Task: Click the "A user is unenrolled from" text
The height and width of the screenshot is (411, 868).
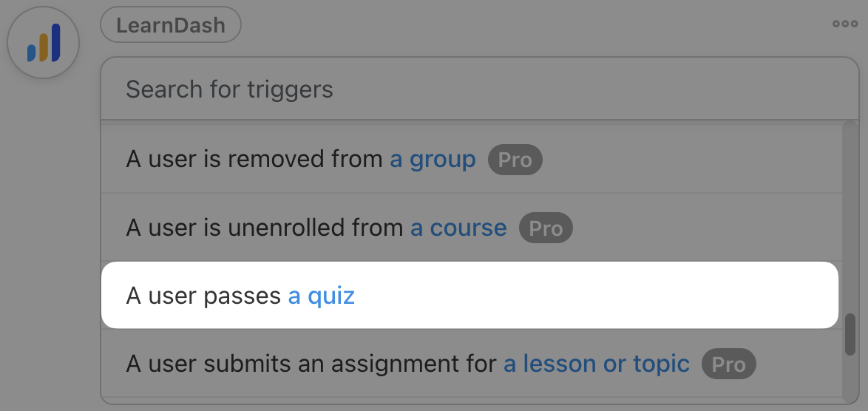Action: coord(265,228)
